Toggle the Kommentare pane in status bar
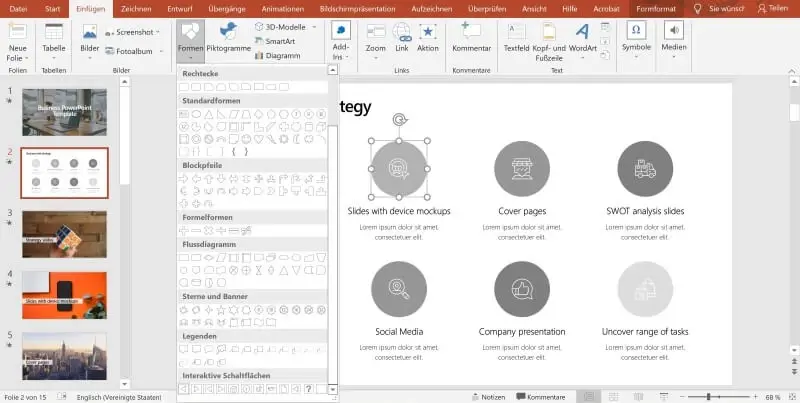Screen dimensions: 800x403 [540, 397]
